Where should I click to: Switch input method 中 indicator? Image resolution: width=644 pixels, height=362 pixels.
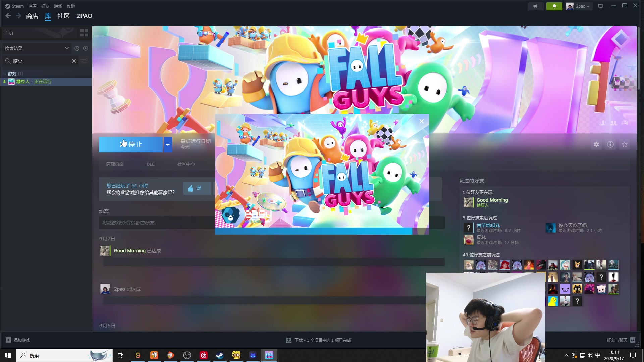598,355
